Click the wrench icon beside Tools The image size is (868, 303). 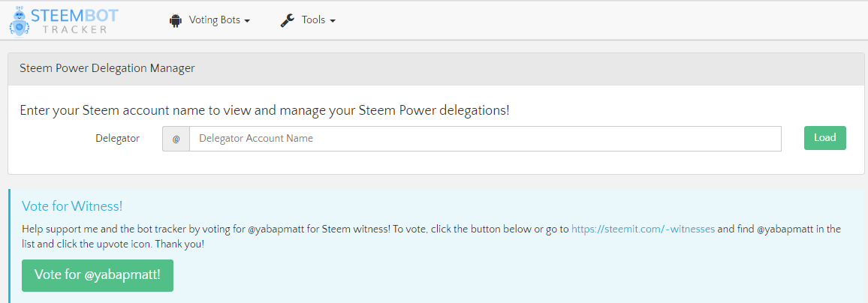pyautogui.click(x=288, y=20)
